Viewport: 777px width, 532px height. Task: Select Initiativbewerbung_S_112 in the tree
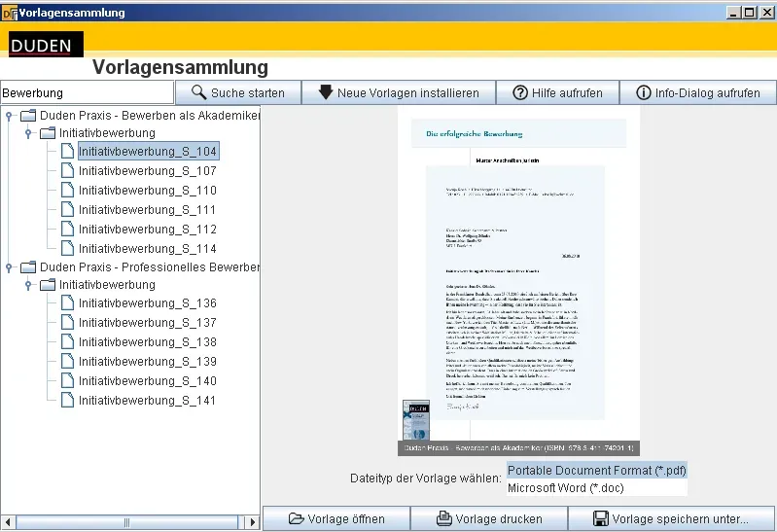coord(148,229)
